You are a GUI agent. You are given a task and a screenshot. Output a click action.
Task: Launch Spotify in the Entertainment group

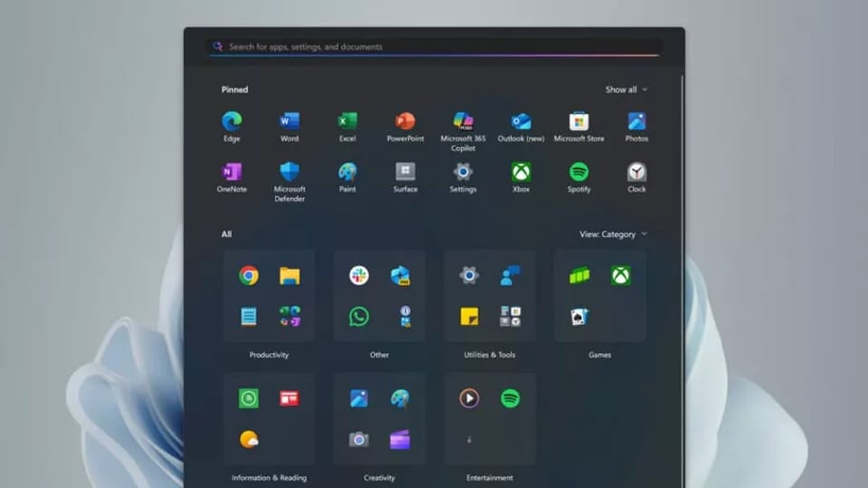click(510, 399)
